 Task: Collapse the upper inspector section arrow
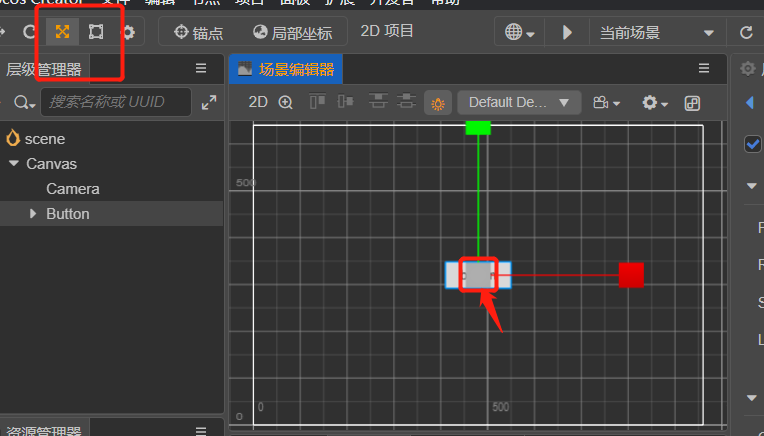click(x=752, y=186)
